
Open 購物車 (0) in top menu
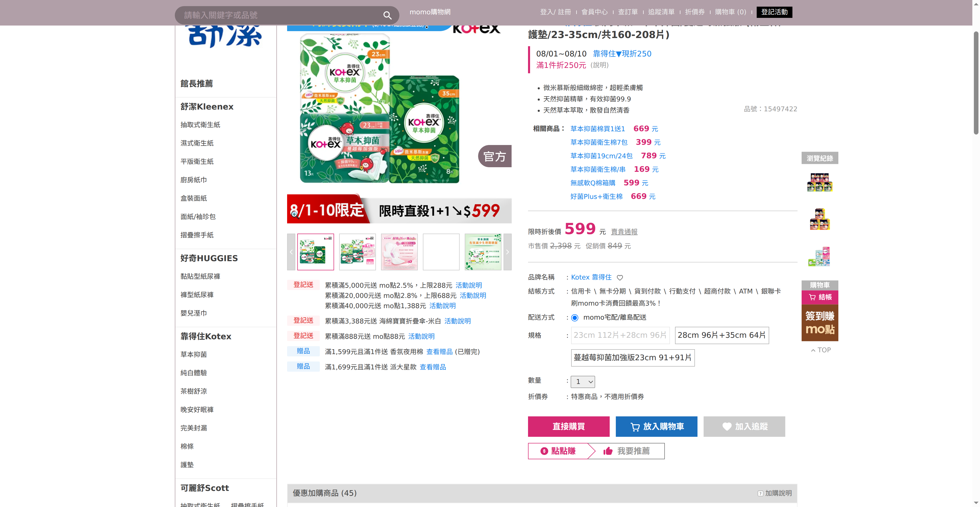pyautogui.click(x=730, y=12)
